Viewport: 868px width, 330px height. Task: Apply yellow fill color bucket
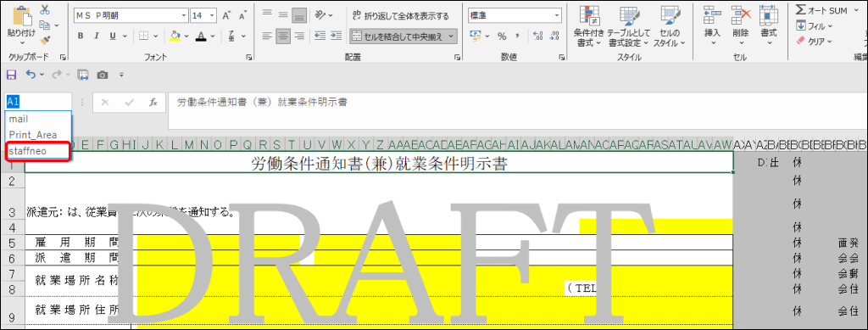click(175, 36)
